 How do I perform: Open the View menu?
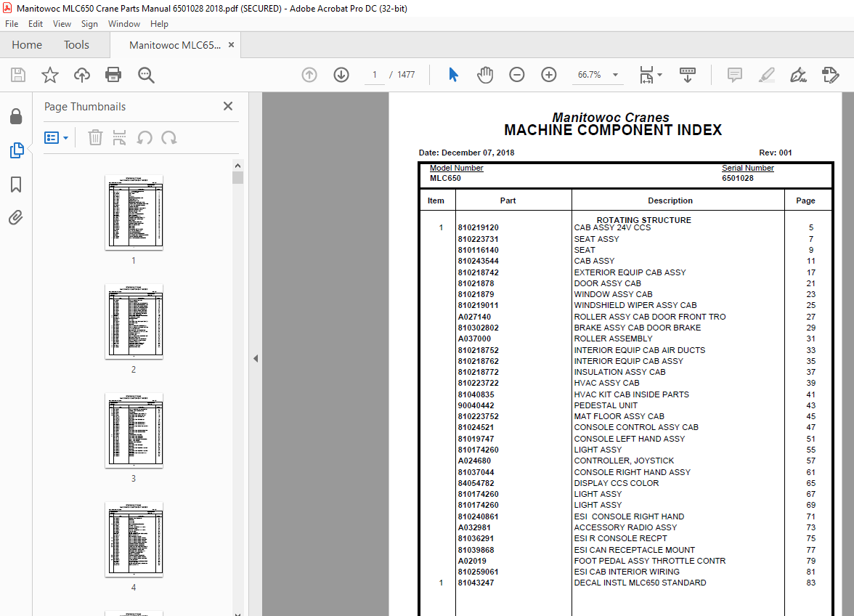(62, 24)
